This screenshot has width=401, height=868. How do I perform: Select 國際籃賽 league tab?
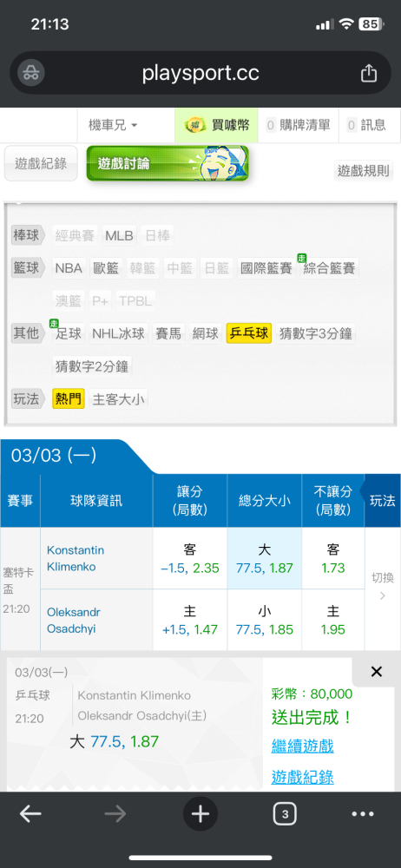(266, 268)
